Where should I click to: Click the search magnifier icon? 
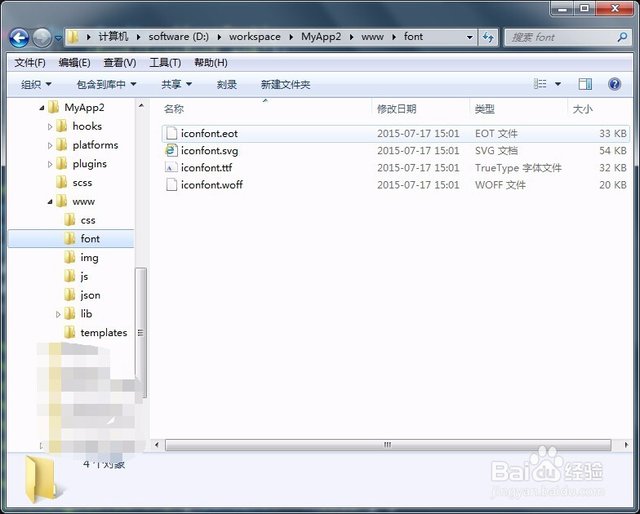622,38
